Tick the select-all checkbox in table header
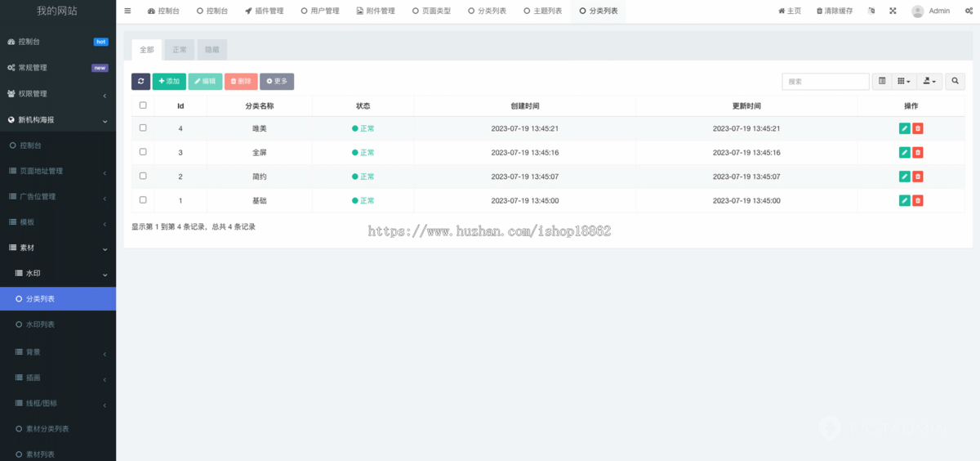The width and height of the screenshot is (980, 461). 143,105
